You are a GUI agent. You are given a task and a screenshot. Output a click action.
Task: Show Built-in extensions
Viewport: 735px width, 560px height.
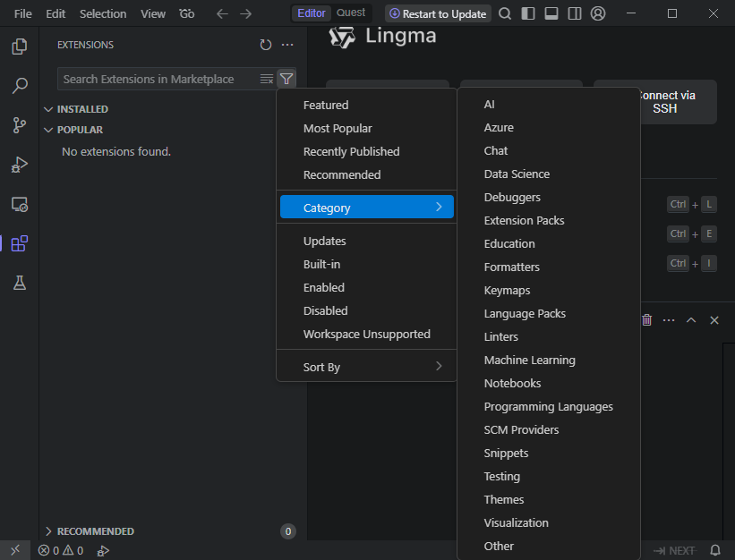pyautogui.click(x=366, y=264)
